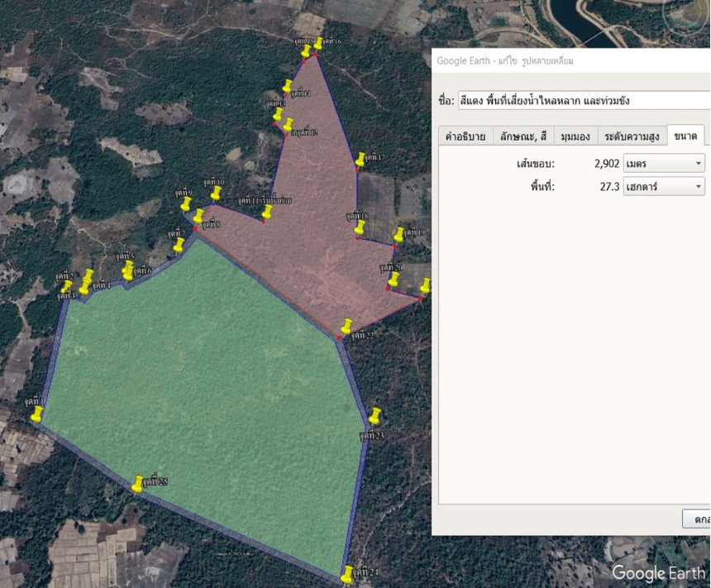Select the จุดที่ 15 yellow pushpin
The width and height of the screenshot is (711, 588).
coord(307,50)
